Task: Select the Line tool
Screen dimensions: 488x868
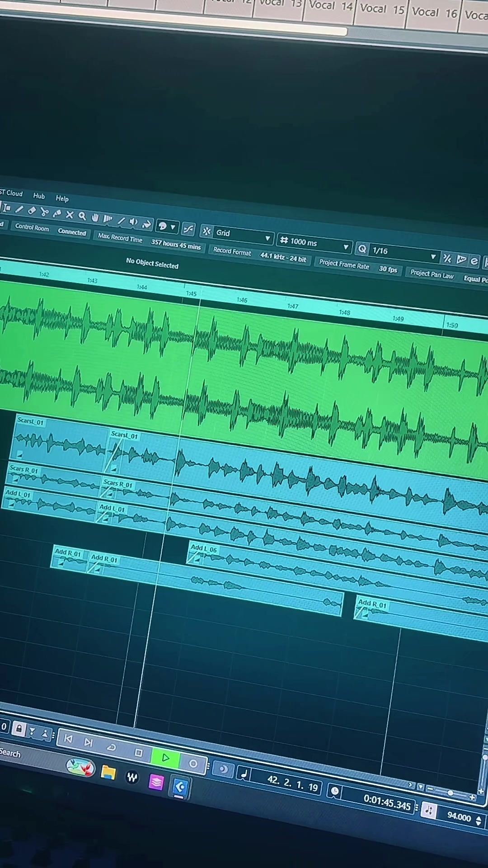Action: (121, 221)
